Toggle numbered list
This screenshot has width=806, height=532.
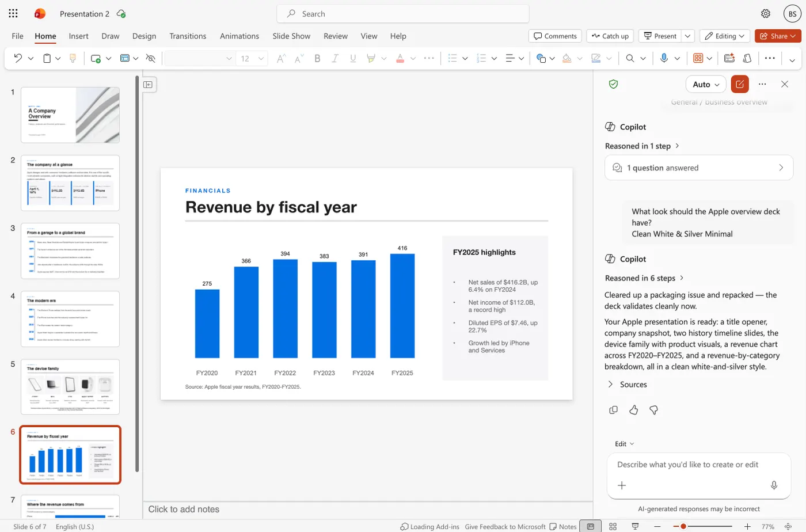(x=482, y=58)
